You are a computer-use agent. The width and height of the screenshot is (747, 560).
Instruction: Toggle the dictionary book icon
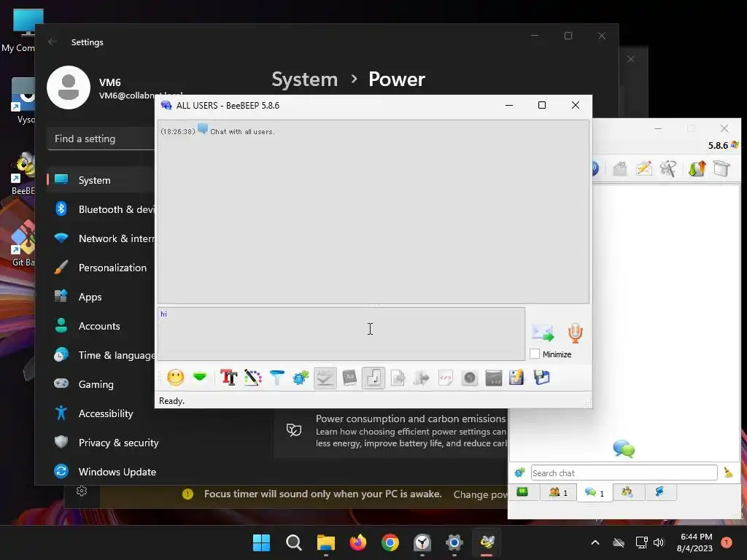(x=349, y=378)
